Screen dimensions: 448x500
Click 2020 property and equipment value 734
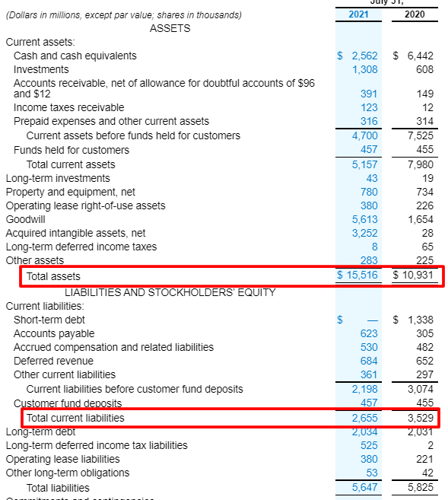pyautogui.click(x=424, y=193)
